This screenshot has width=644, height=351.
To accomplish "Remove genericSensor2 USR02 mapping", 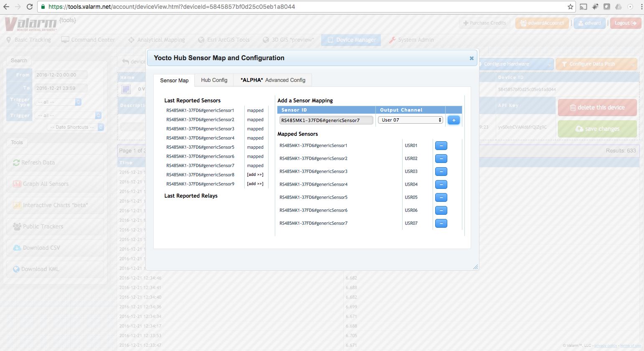I will point(441,158).
